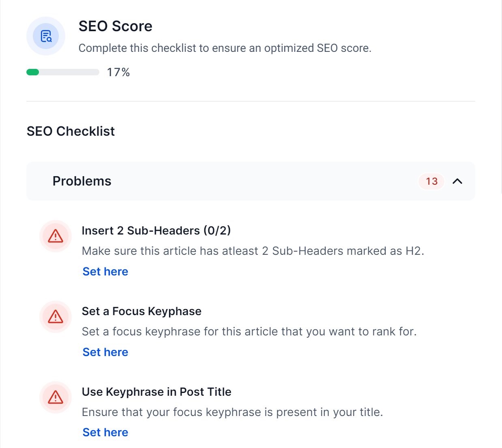Click the SEO Score document search icon
Viewport: 502px width, 448px height.
point(46,36)
